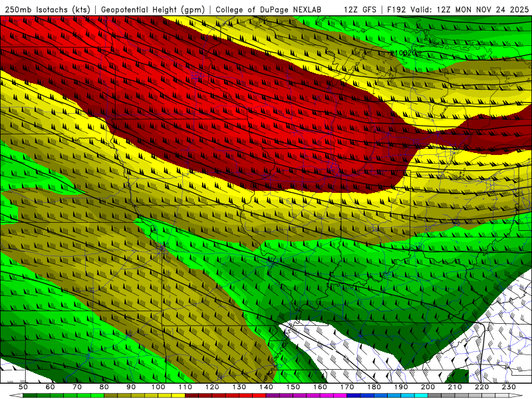Image resolution: width=532 pixels, height=399 pixels.
Task: Click the 160 knot legend label
Action: tap(320, 387)
